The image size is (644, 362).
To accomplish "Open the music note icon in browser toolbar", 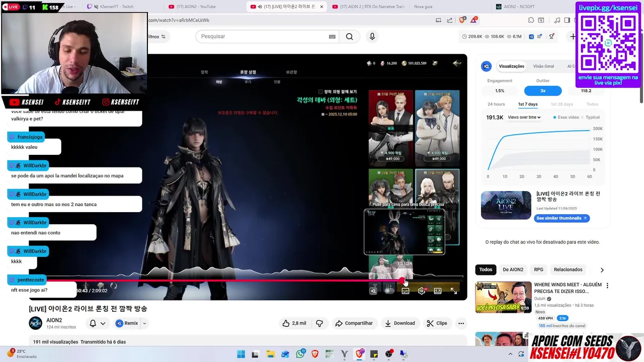I will pyautogui.click(x=557, y=20).
